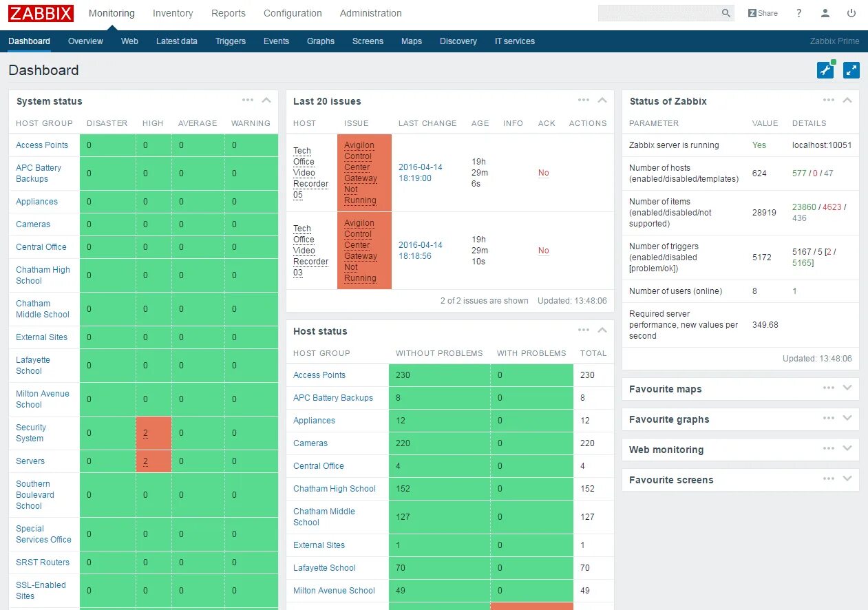Open APC Battery Backups in System status
Screen dimensions: 868x610
point(39,173)
